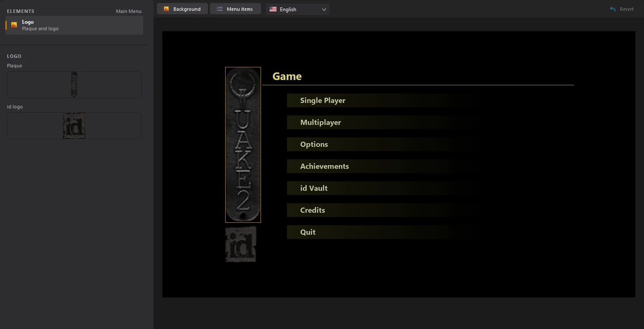Image resolution: width=644 pixels, height=329 pixels.
Task: Click the Revert undo arrow icon
Action: point(613,9)
